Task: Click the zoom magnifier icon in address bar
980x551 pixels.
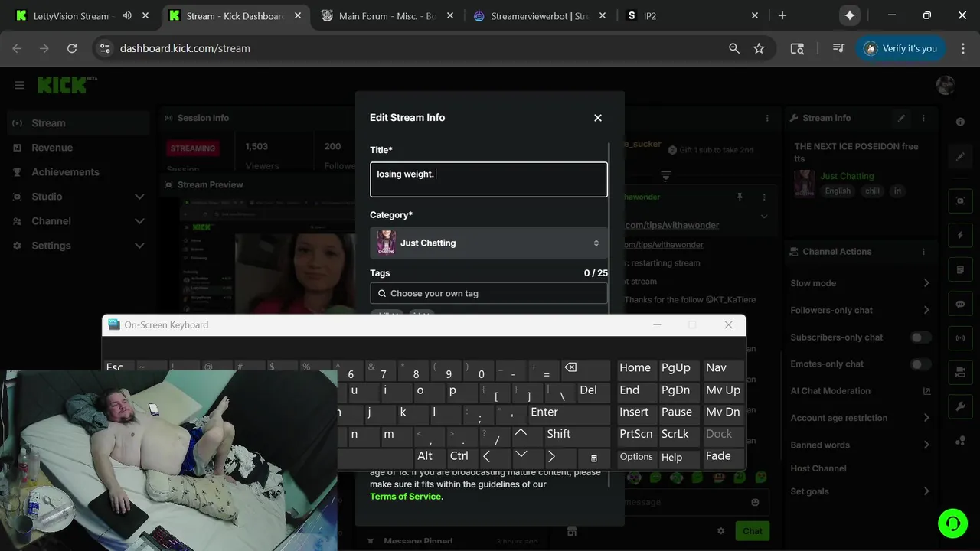Action: click(x=734, y=48)
